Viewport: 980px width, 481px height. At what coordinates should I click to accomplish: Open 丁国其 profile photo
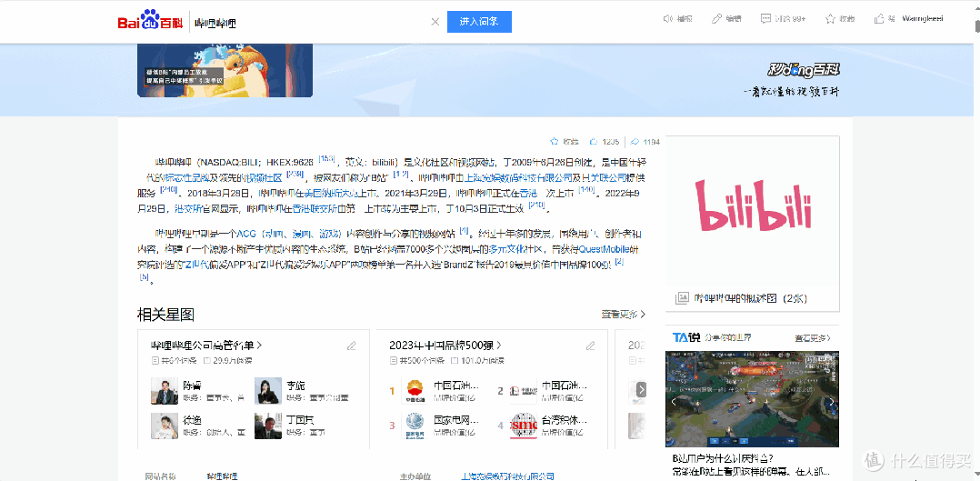[x=268, y=426]
